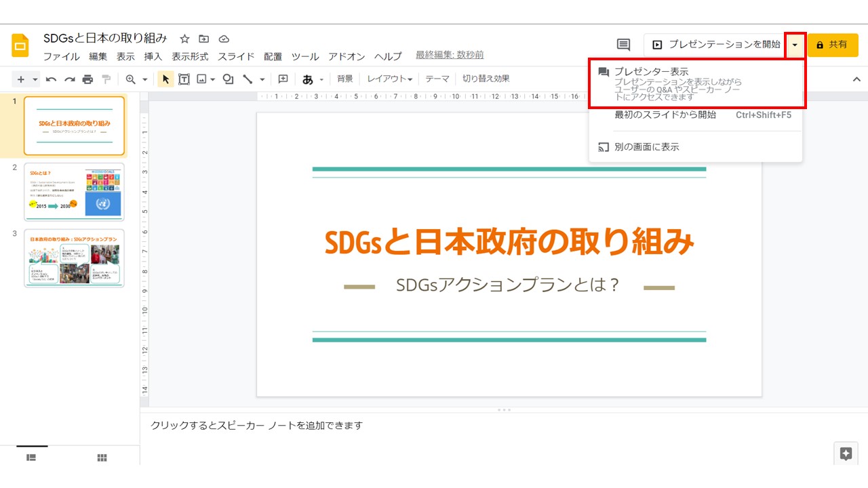Select the shape tool icon

click(229, 79)
